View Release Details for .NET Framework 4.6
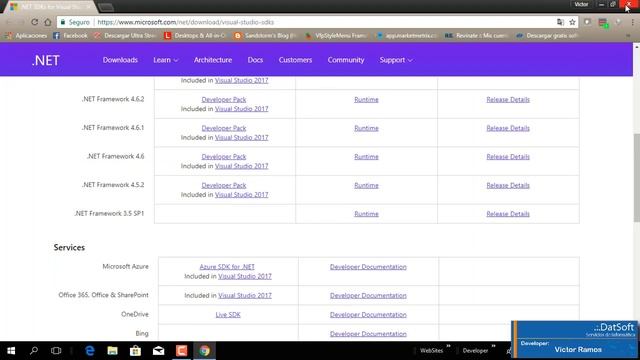This screenshot has width=640, height=360. 508,157
